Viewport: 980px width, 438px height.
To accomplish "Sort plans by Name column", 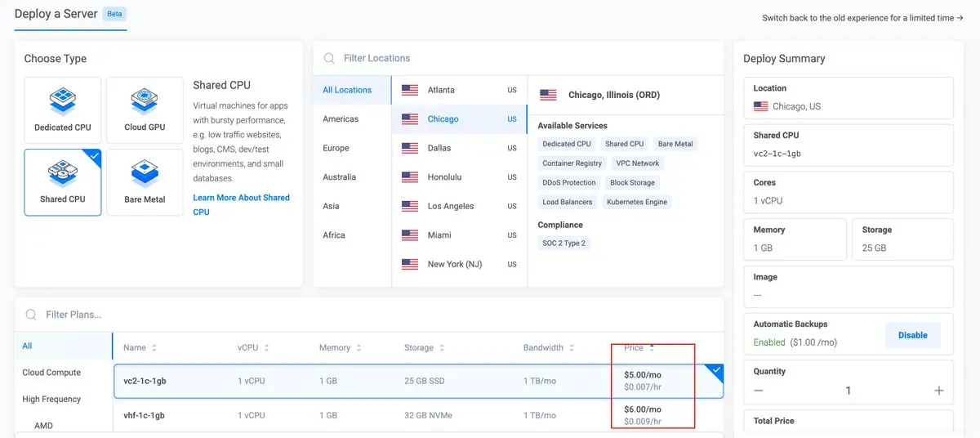I will pyautogui.click(x=140, y=347).
